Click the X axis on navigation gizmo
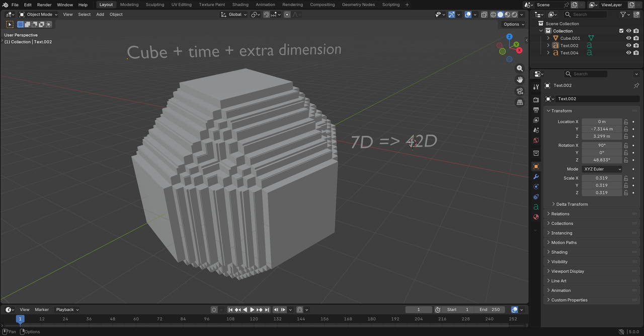Screen dimensions: 644x336 tap(519, 50)
